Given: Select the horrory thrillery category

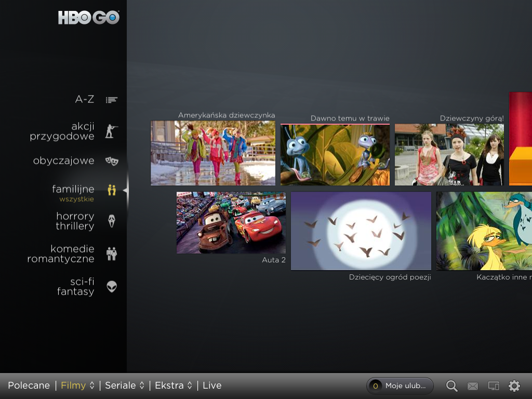Looking at the screenshot, I should [75, 221].
